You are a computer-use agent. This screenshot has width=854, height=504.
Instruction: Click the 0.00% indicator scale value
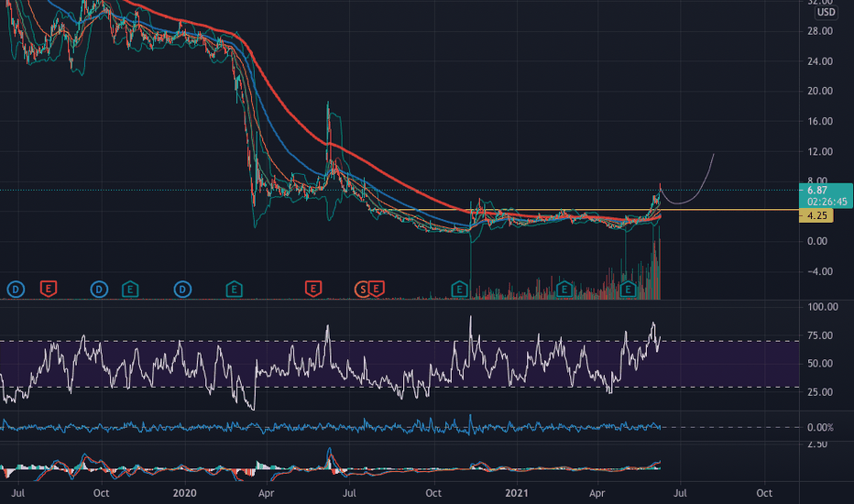pyautogui.click(x=820, y=428)
